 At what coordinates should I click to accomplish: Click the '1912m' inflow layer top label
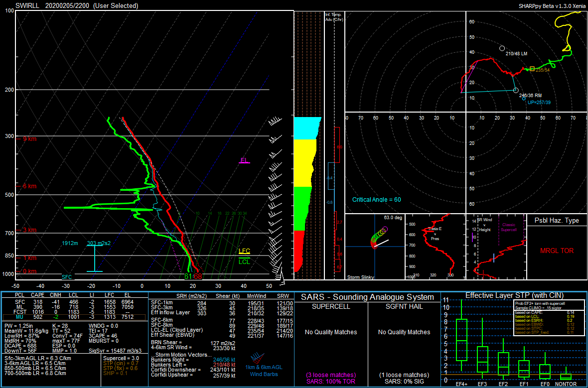(70, 243)
